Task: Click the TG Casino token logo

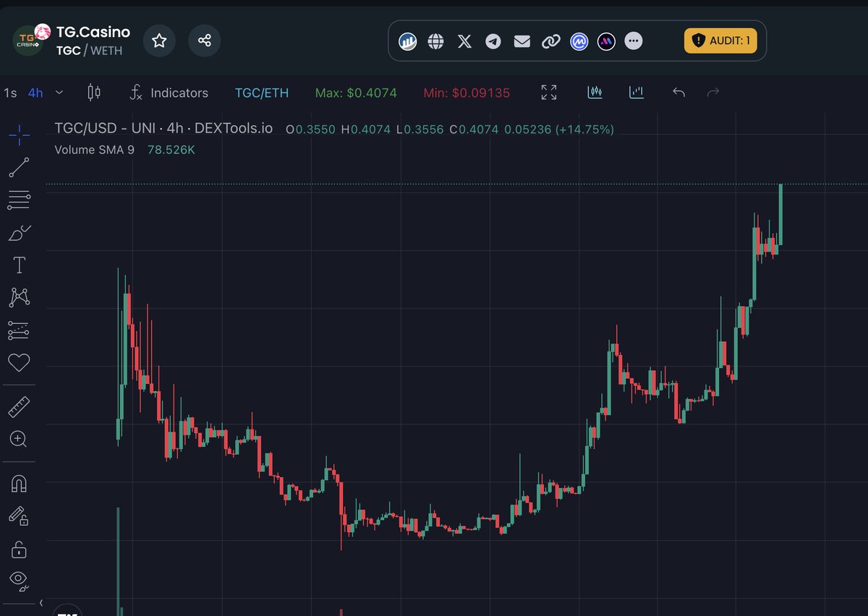Action: (x=30, y=41)
